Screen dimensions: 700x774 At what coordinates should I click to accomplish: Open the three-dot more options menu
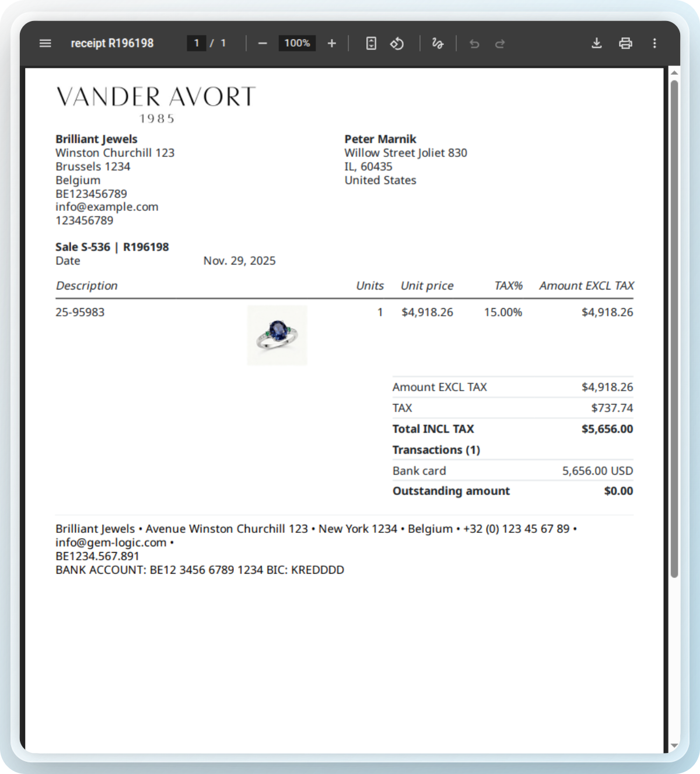click(654, 43)
